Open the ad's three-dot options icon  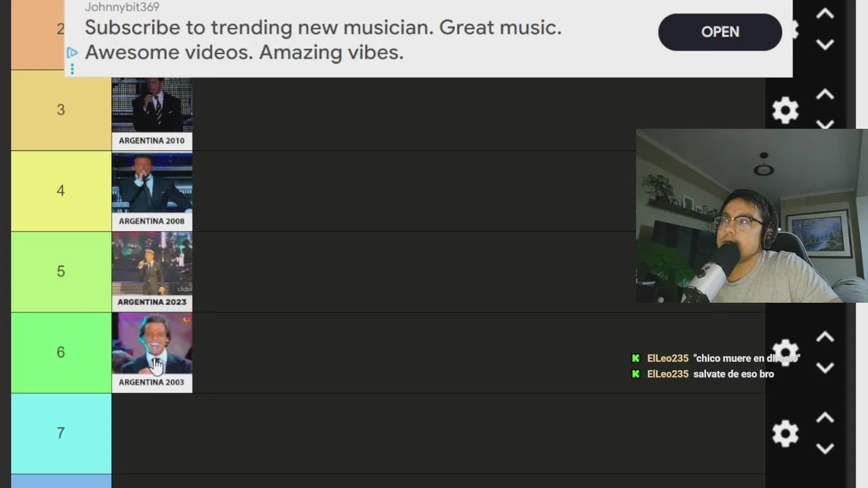pyautogui.click(x=72, y=68)
